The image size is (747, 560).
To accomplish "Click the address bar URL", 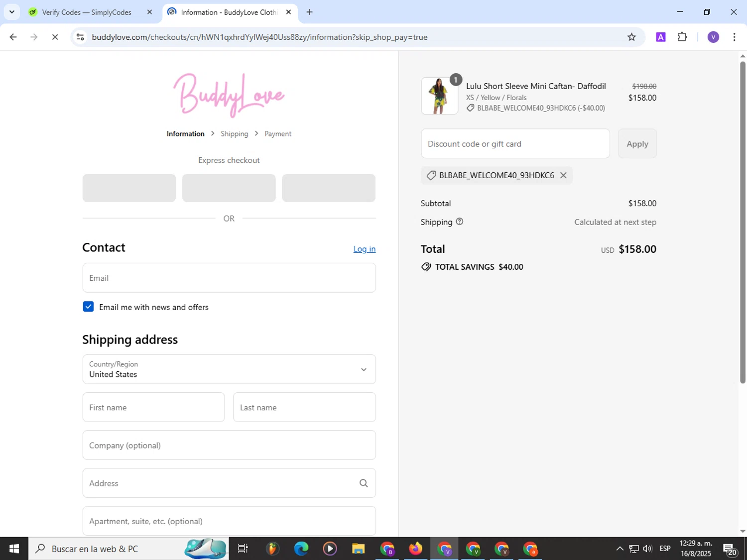I will pyautogui.click(x=259, y=37).
